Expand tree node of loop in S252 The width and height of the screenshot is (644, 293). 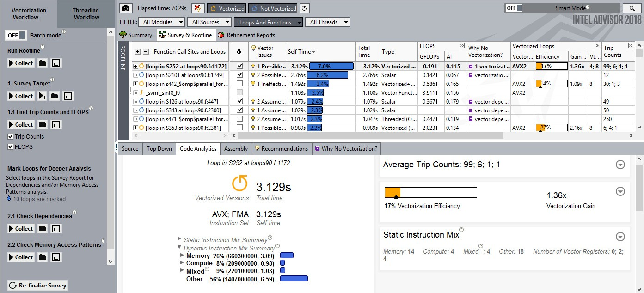tap(136, 66)
